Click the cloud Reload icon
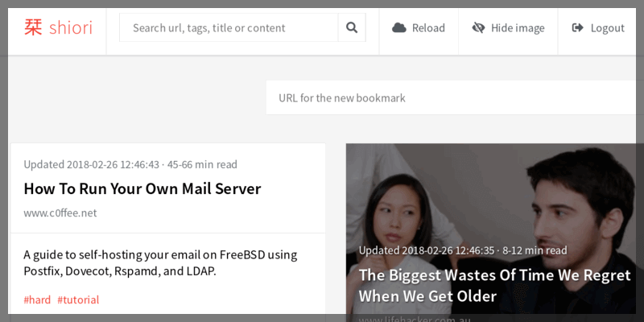Image resolution: width=644 pixels, height=322 pixels. (x=399, y=28)
